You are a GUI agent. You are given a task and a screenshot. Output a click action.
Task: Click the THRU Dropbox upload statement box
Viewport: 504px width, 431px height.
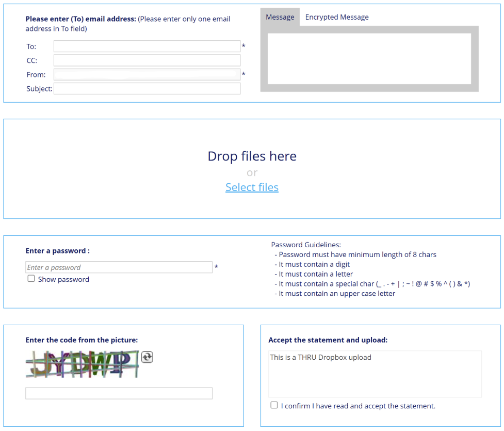tap(375, 374)
